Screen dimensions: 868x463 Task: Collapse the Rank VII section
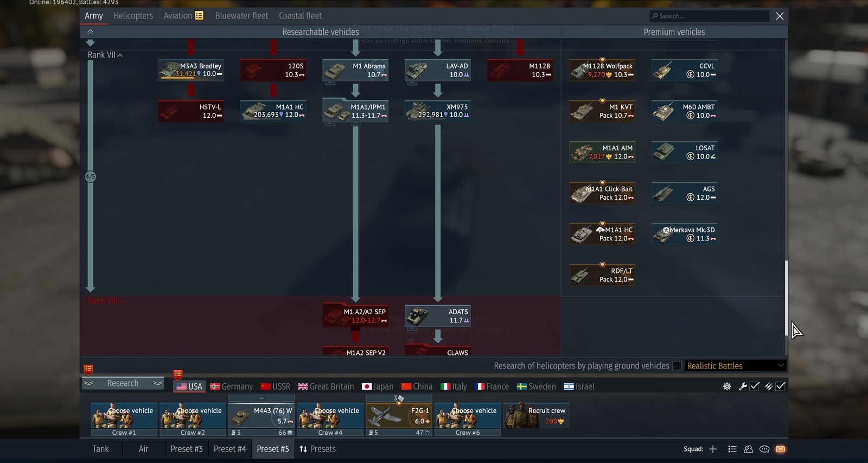point(105,55)
